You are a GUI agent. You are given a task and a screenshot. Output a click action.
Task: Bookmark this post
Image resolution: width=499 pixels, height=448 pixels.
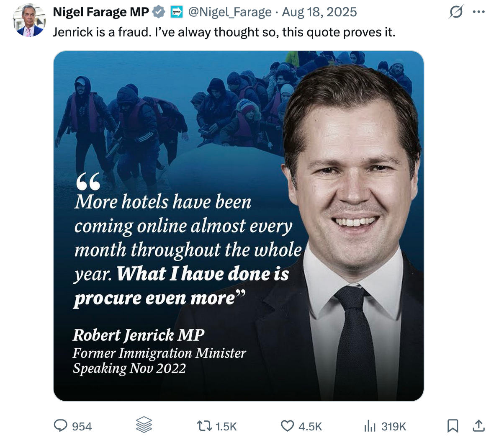pyautogui.click(x=453, y=426)
